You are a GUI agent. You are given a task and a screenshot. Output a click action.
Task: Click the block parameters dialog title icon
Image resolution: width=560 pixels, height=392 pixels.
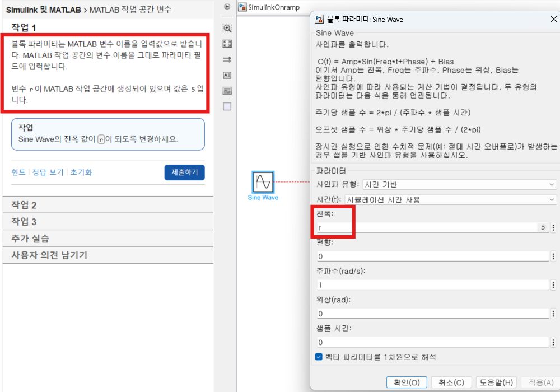[319, 19]
